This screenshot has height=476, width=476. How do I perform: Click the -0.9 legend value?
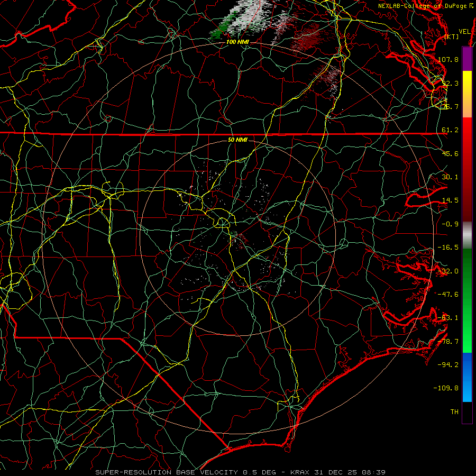coord(450,224)
